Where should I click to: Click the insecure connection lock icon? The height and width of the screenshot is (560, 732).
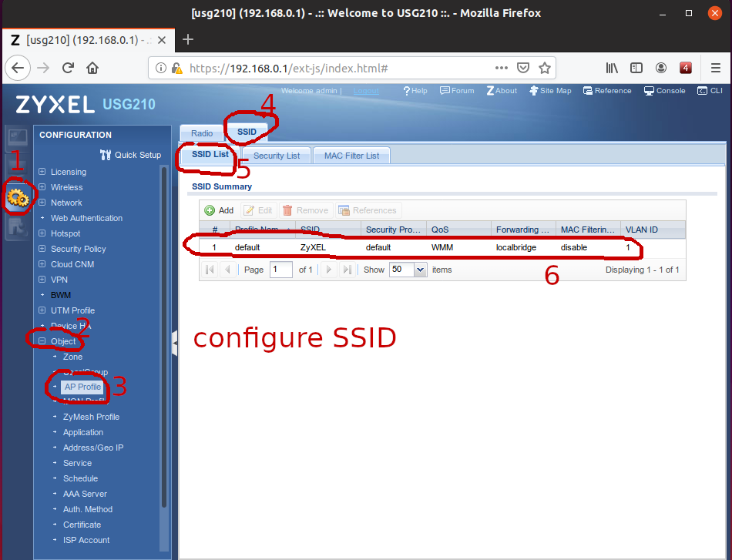(176, 68)
